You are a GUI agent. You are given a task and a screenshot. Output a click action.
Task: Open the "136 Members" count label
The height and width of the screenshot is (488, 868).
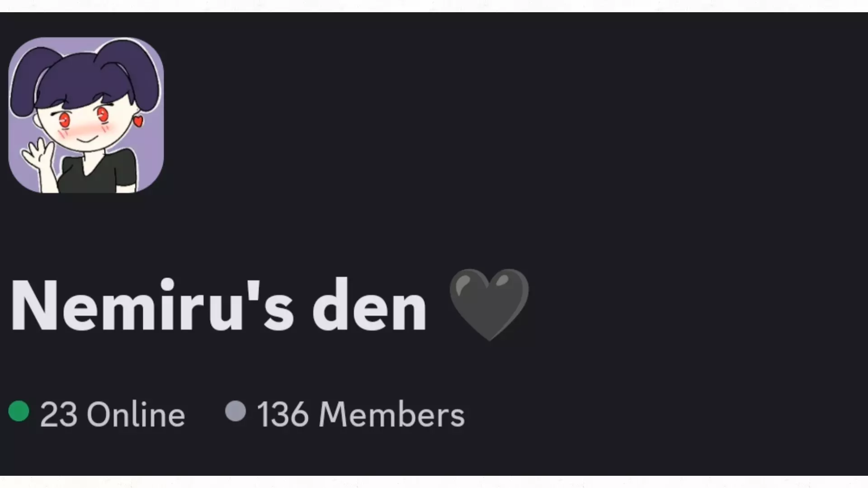[361, 414]
